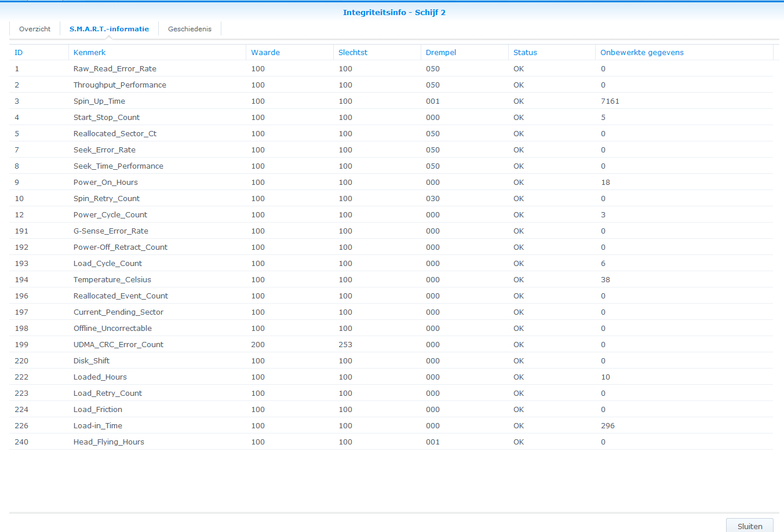784x532 pixels.
Task: Switch to the Overzicht tab
Action: click(35, 29)
